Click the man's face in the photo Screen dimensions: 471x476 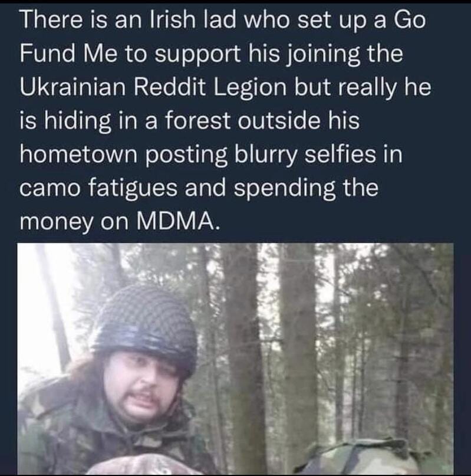[143, 388]
